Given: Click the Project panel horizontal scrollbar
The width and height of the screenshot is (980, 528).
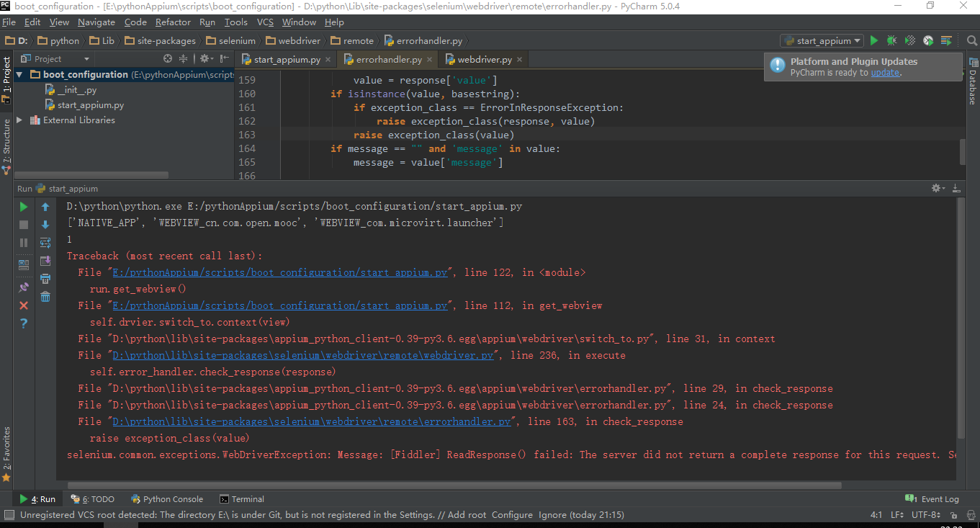Looking at the screenshot, I should 91,174.
